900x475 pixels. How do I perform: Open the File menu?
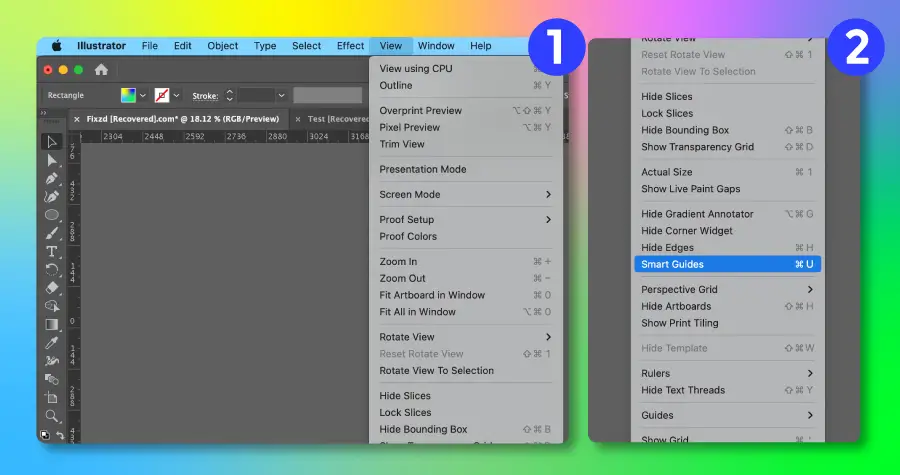point(150,46)
